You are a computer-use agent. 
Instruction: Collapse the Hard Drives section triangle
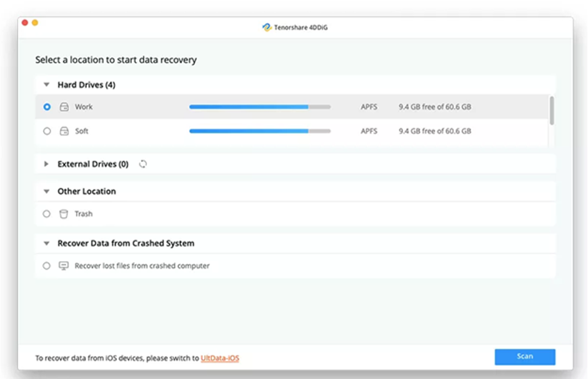pos(46,85)
